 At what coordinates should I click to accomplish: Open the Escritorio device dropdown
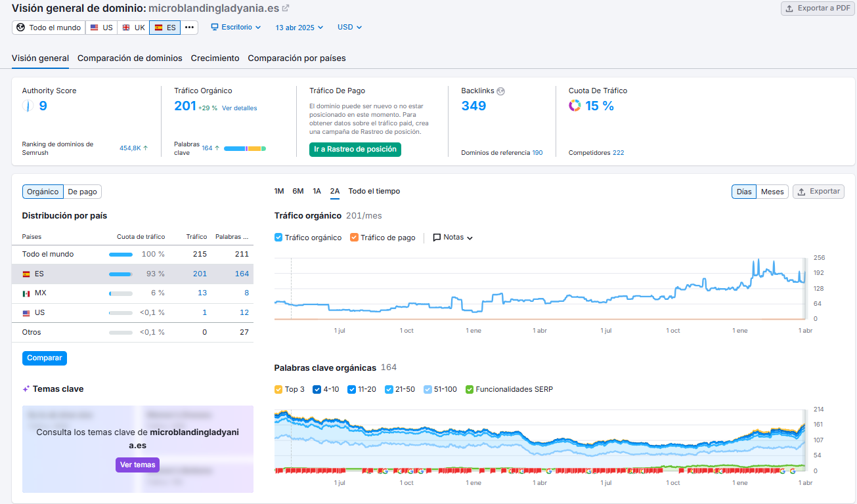click(236, 28)
